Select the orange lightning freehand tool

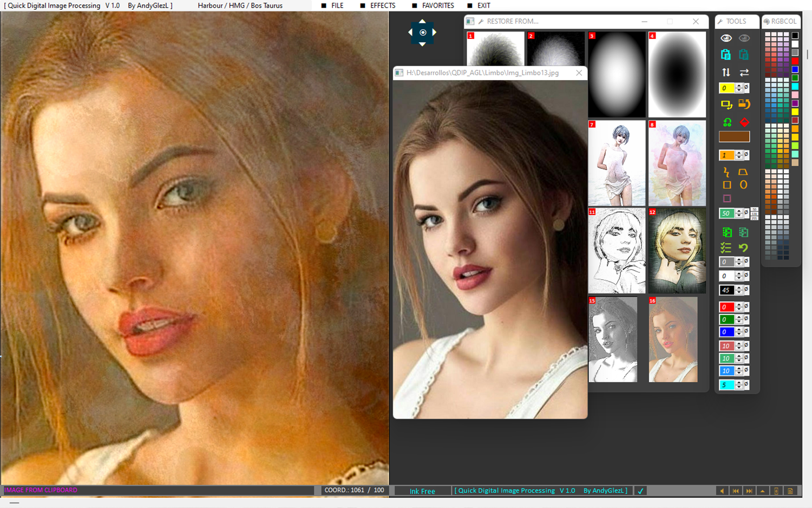pos(726,172)
